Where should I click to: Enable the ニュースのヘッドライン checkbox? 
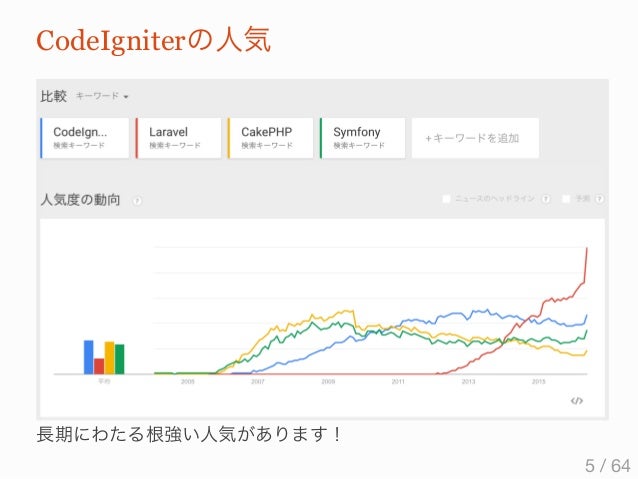[446, 199]
